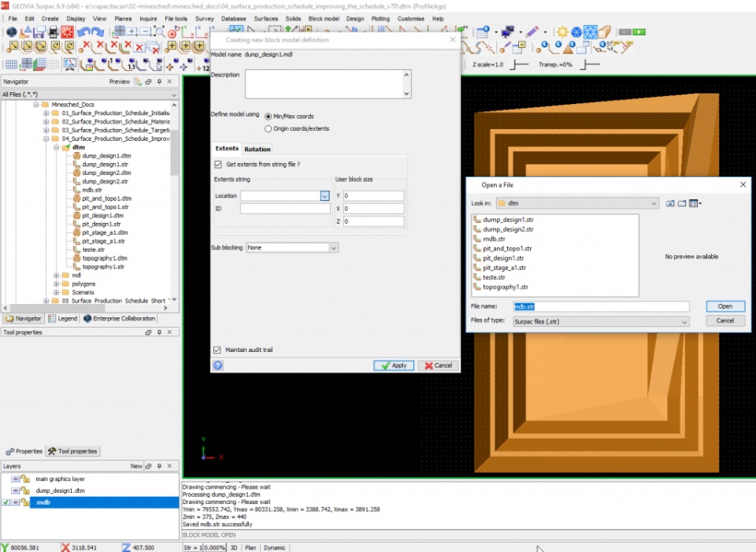
Task: Switch to the Rotation tab
Action: 258,149
